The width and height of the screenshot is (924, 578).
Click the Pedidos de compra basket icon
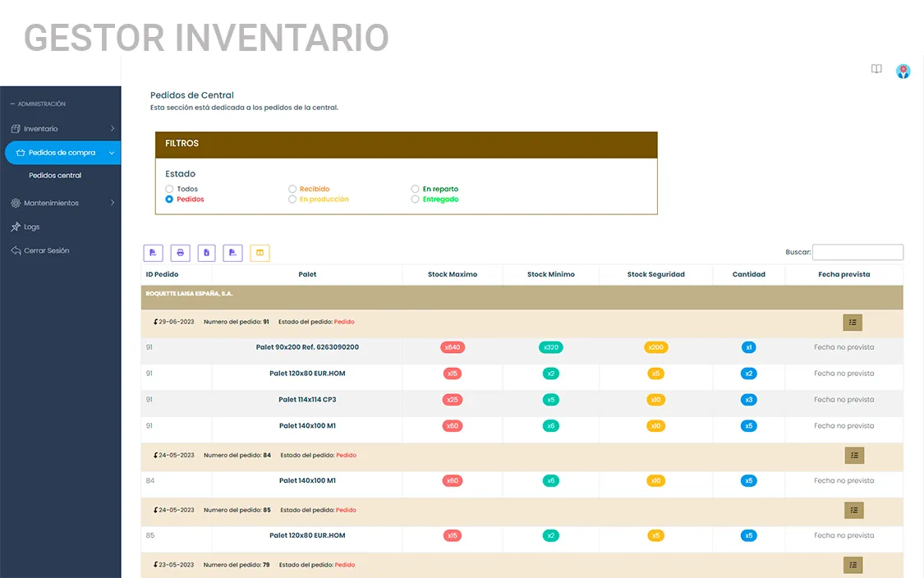click(x=21, y=153)
